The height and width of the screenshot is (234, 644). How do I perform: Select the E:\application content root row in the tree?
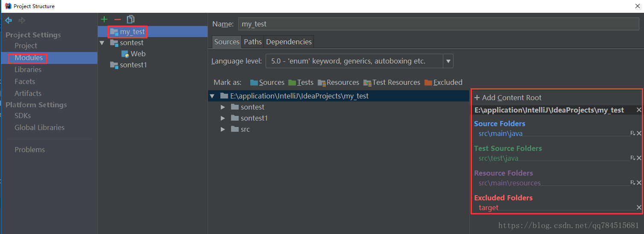tap(339, 96)
